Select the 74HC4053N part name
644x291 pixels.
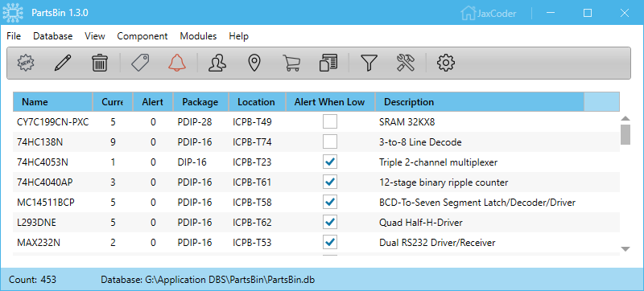pos(43,162)
